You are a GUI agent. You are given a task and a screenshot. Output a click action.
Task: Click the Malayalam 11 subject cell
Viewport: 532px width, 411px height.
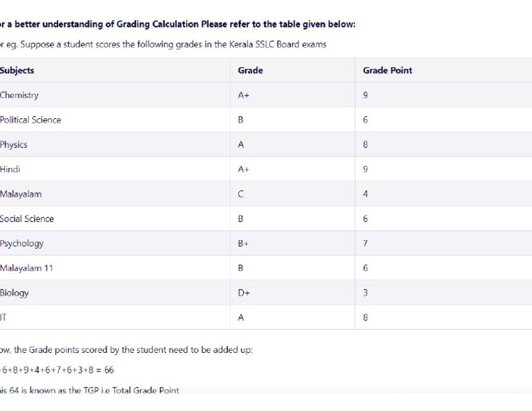pyautogui.click(x=26, y=268)
